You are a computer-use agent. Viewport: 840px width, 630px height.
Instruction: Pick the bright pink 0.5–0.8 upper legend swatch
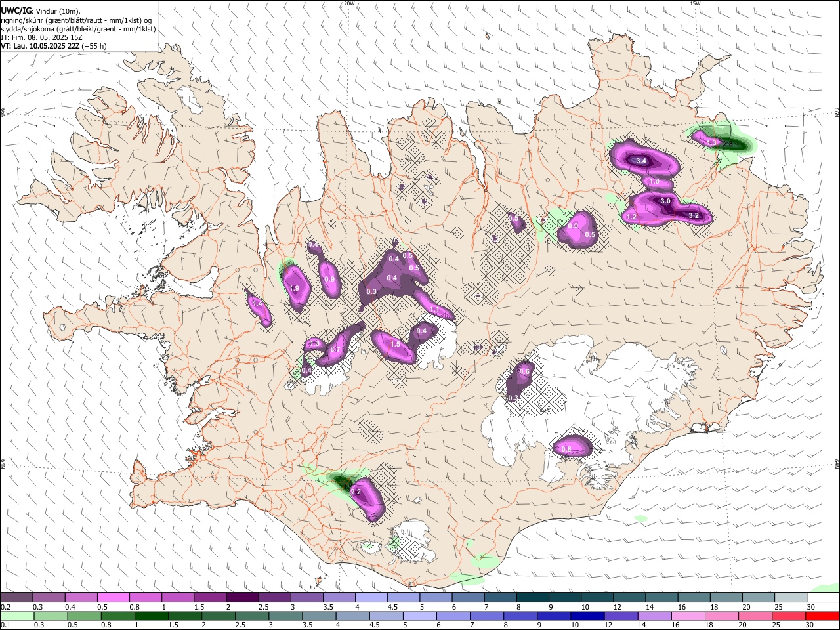(113, 598)
